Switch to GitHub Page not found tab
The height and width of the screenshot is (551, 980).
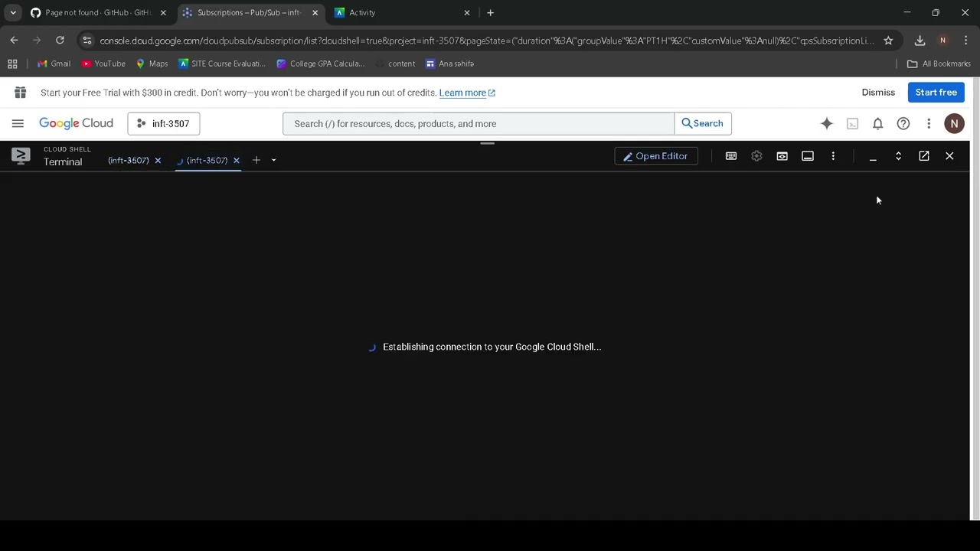click(x=97, y=12)
